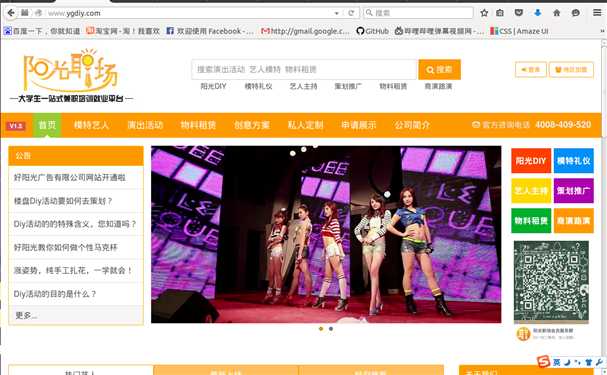Click the 商演路演 link under search box
Image resolution: width=607 pixels, height=375 pixels.
(x=438, y=86)
